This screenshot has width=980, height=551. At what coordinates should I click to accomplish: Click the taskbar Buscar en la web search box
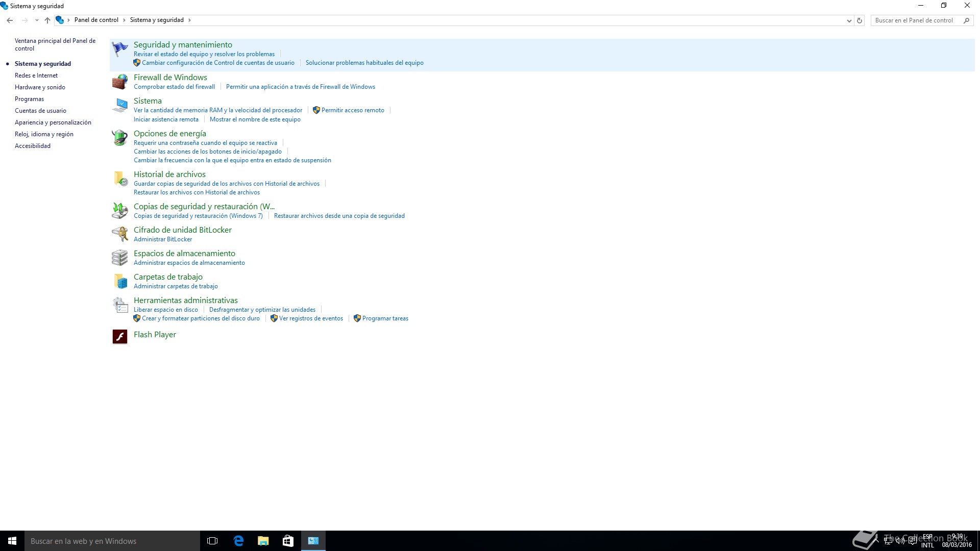(112, 541)
